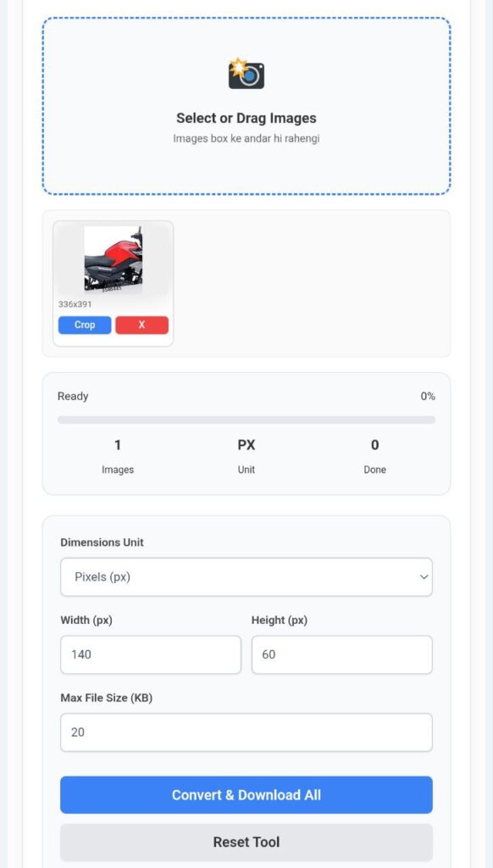
Task: Click the sparkling camera upload icon
Action: click(246, 75)
